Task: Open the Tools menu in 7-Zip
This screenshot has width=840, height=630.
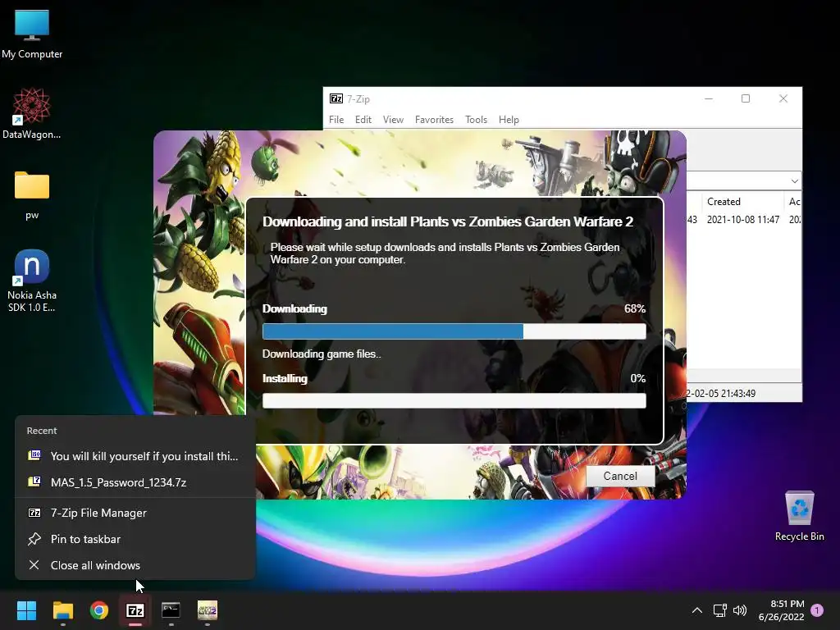Action: [x=477, y=120]
